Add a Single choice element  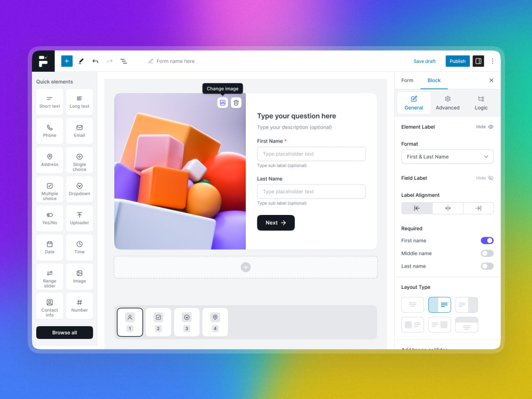click(x=79, y=160)
